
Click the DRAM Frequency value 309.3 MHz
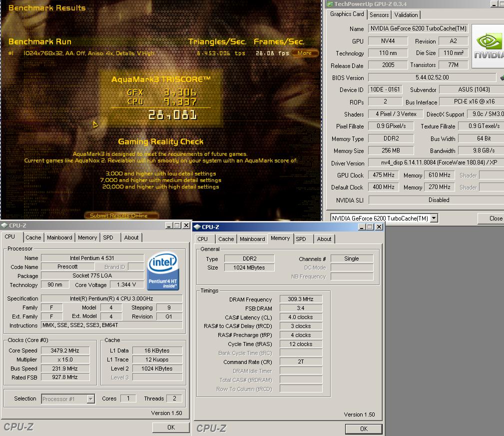[301, 299]
